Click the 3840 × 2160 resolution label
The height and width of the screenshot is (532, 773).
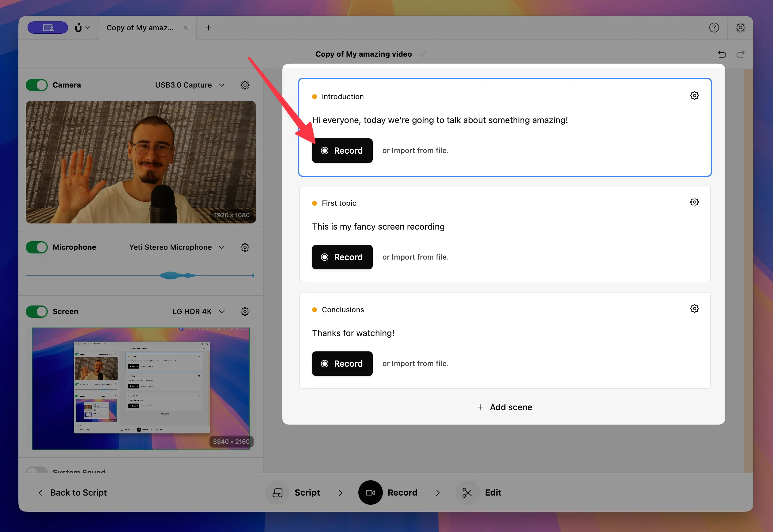tap(231, 441)
